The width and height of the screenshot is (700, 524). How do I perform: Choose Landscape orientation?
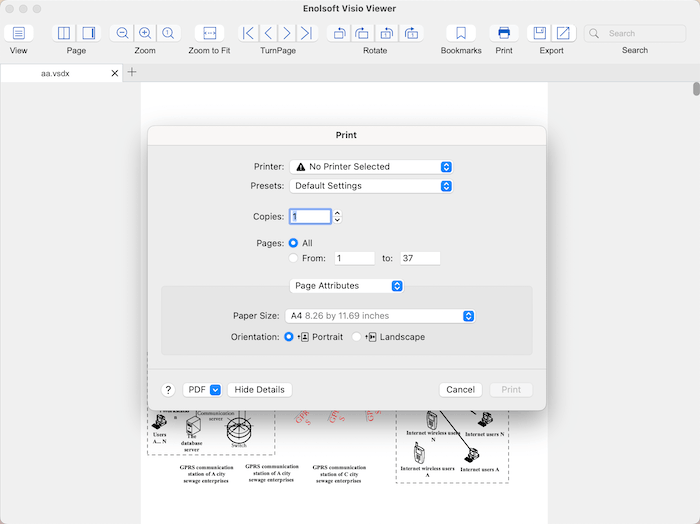(357, 337)
